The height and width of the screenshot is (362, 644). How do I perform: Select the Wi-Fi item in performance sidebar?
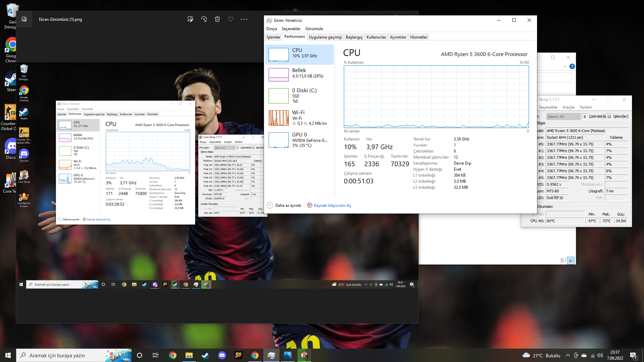[300, 118]
